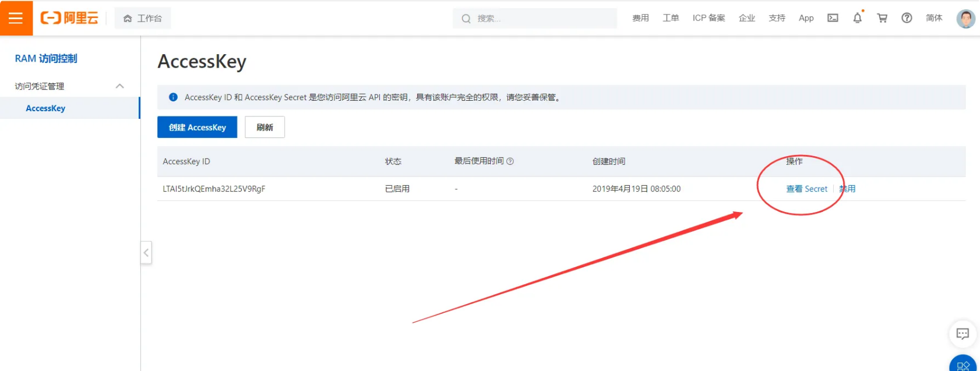This screenshot has width=980, height=371.
Task: Click the info icon in the notice banner
Action: point(173,97)
